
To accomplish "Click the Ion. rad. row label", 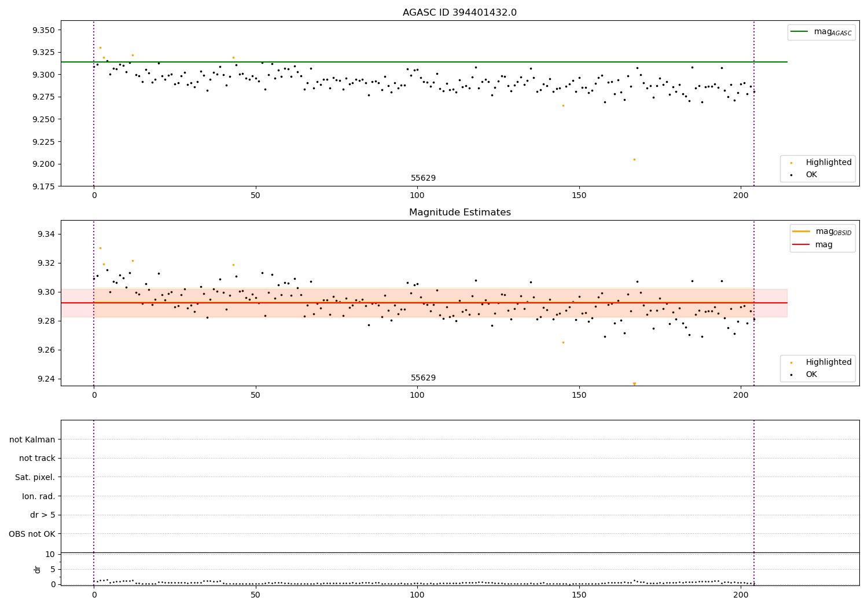I will pyautogui.click(x=39, y=496).
